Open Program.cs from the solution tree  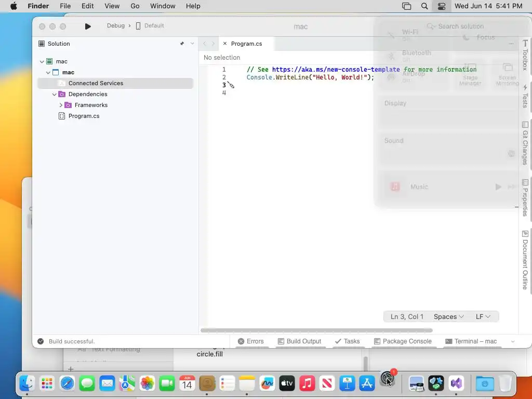click(x=84, y=116)
